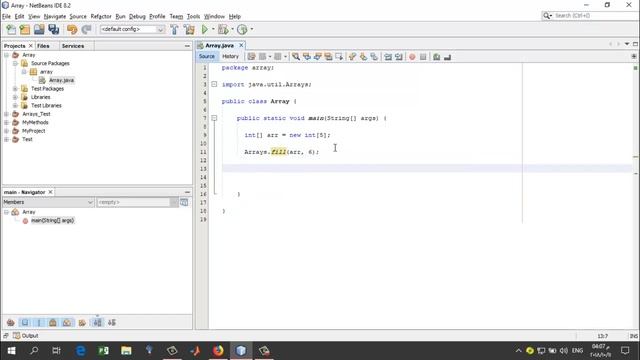Click editor Find Selection magnifier icon
This screenshot has width=640, height=360.
pyautogui.click(x=296, y=57)
